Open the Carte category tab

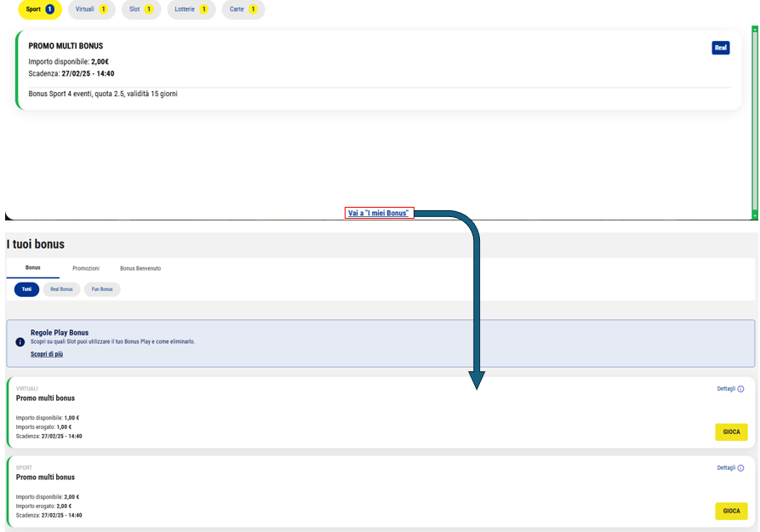(x=243, y=9)
